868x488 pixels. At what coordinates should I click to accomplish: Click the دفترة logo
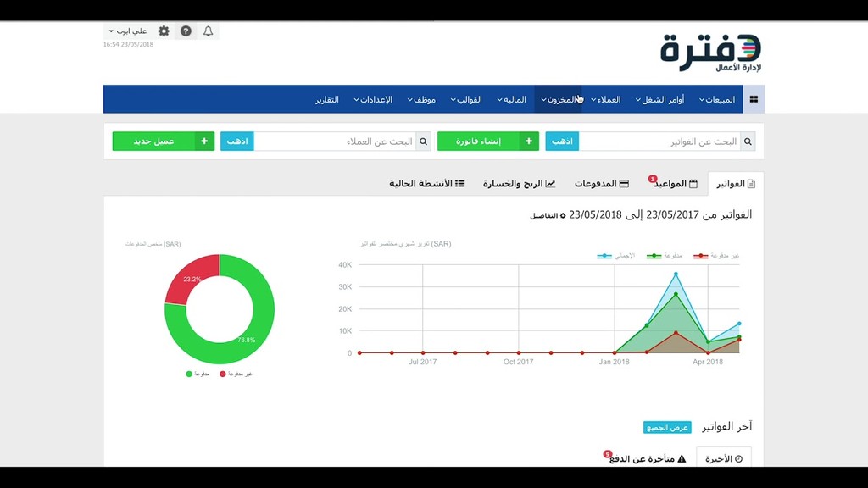pyautogui.click(x=711, y=53)
